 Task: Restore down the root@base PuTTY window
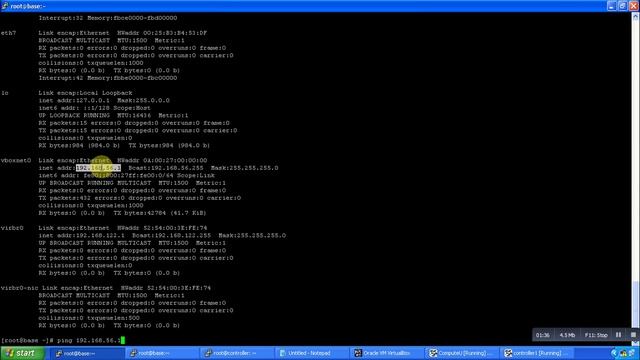(x=622, y=6)
